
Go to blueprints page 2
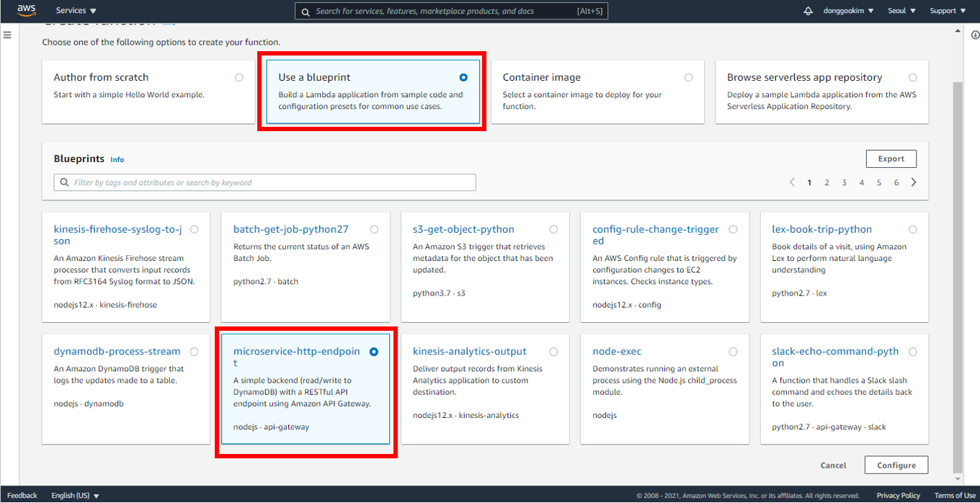pos(827,183)
